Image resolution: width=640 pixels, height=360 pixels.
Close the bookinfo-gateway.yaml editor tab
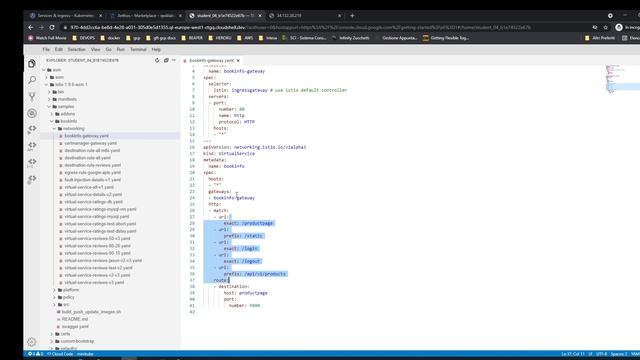(x=238, y=60)
